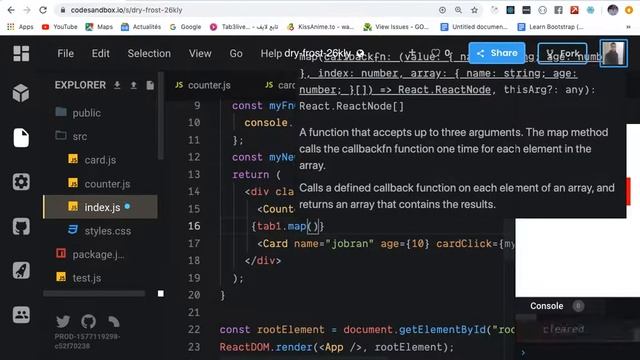The image size is (640, 360).
Task: Select index.js in the Explorer
Action: 100,207
